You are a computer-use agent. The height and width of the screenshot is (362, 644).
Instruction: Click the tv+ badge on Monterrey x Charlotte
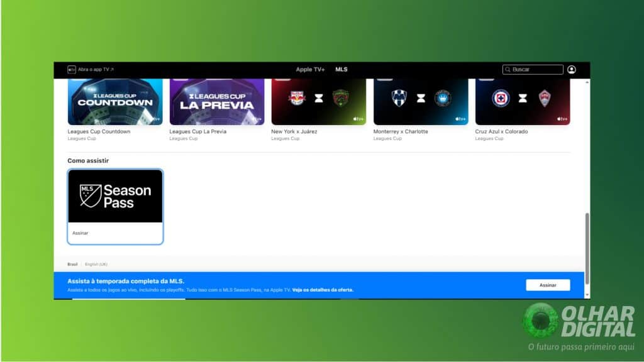pos(459,118)
